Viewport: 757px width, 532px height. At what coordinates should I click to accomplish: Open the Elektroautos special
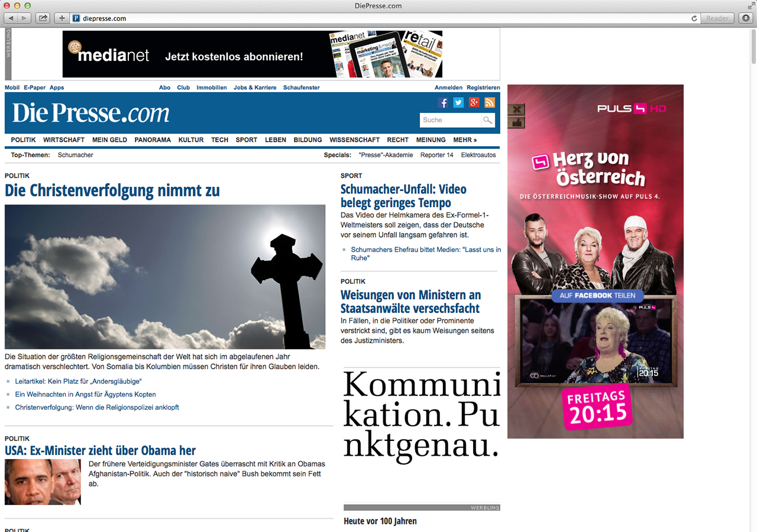point(478,155)
